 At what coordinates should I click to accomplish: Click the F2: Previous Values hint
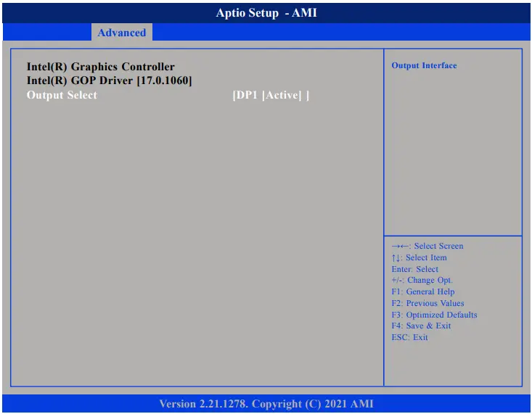pos(427,303)
